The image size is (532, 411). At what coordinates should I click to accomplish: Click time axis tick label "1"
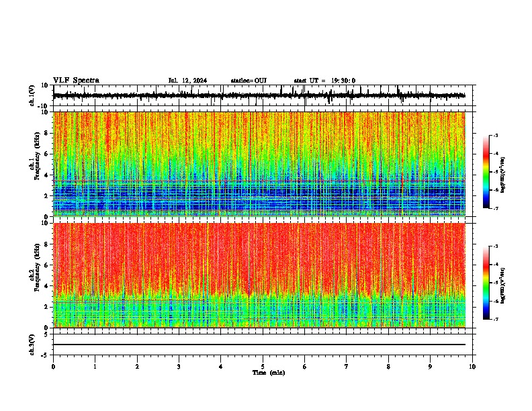point(95,367)
